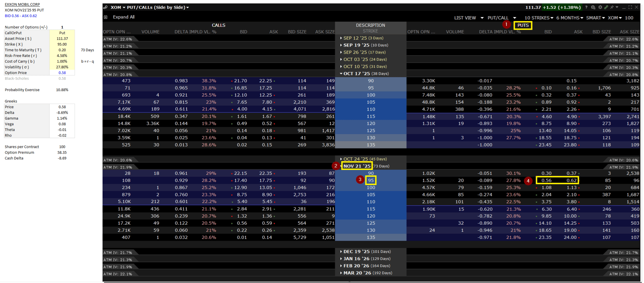Click call ask 4.15 for OCT 17 strike 110
644x283 pixels.
(x=267, y=109)
